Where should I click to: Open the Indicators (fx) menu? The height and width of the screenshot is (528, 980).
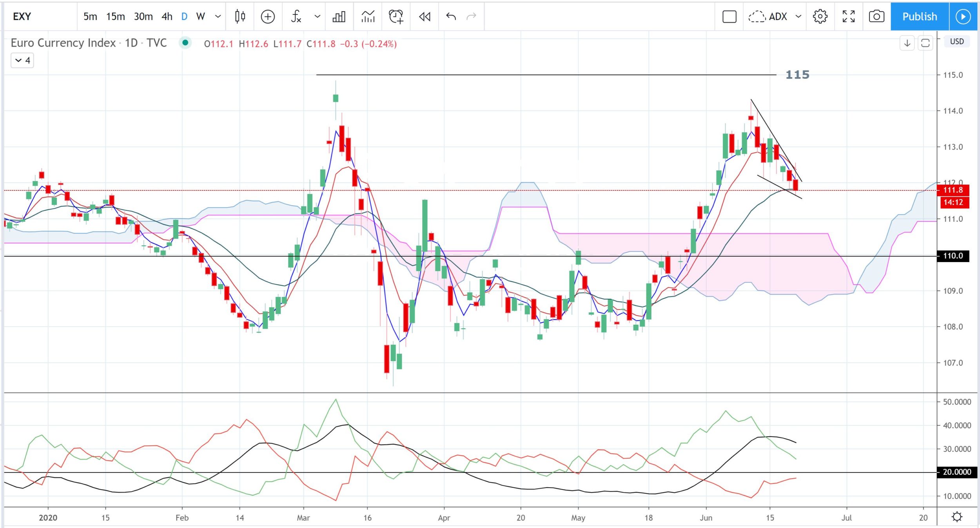click(296, 16)
